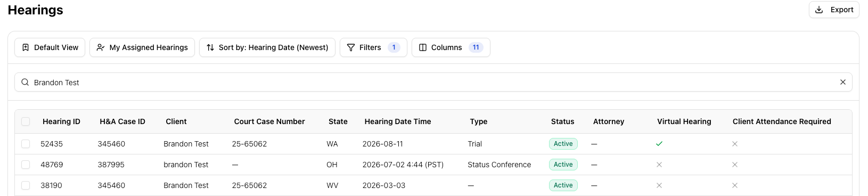Select checkbox for hearing 48769
Image resolution: width=868 pixels, height=196 pixels.
(26, 165)
